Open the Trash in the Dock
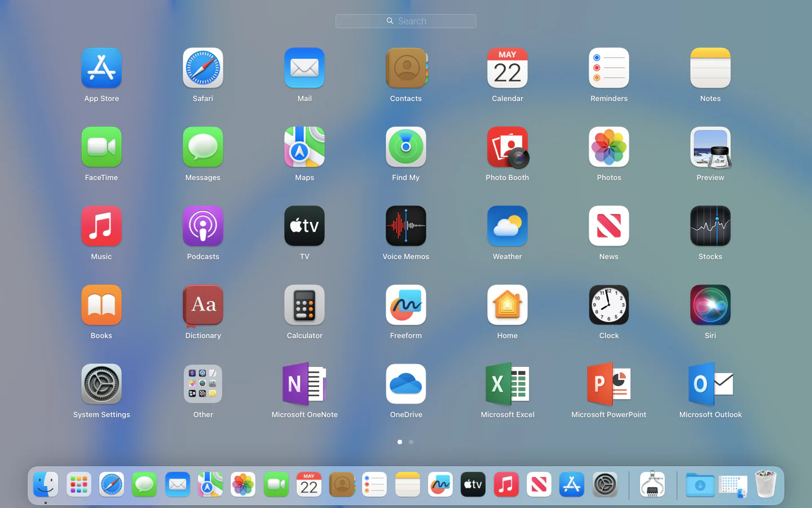The height and width of the screenshot is (508, 812). coord(766,485)
